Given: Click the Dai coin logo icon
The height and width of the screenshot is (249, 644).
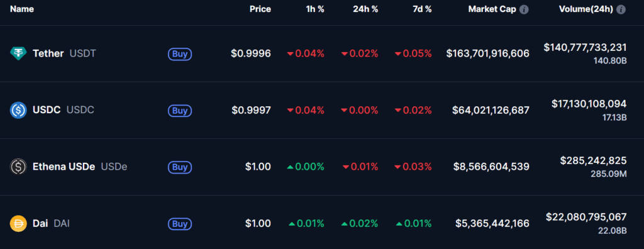Looking at the screenshot, I should 18,223.
